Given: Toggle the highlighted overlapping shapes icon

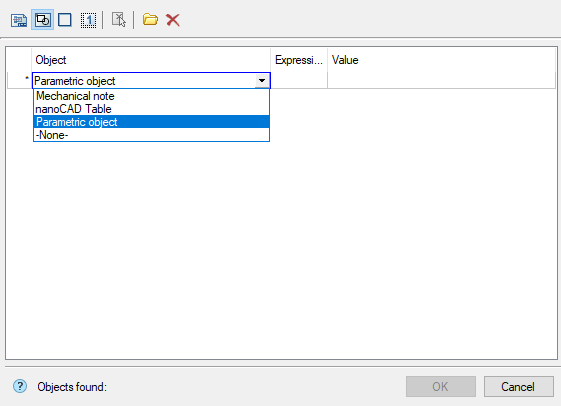Looking at the screenshot, I should click(x=43, y=20).
